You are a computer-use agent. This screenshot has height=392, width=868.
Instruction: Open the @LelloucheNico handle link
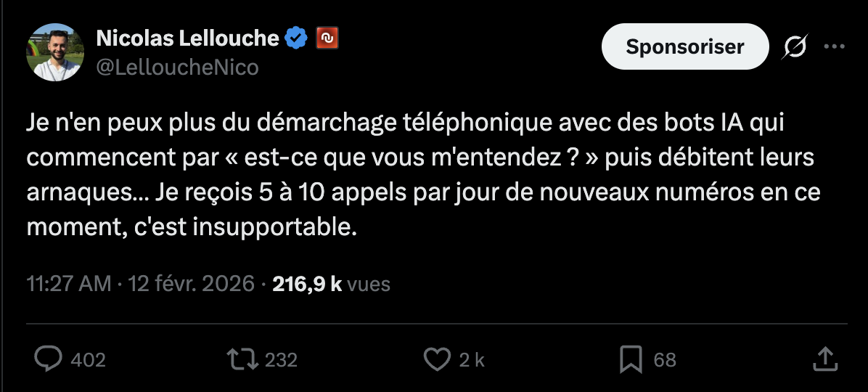click(178, 68)
